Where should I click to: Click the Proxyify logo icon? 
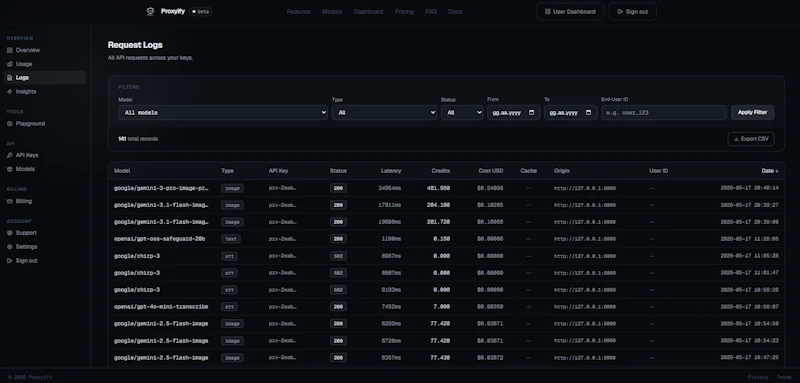tap(150, 11)
